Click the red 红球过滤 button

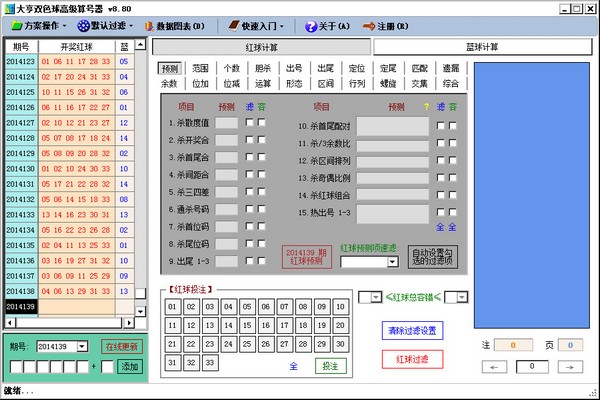pyautogui.click(x=412, y=359)
